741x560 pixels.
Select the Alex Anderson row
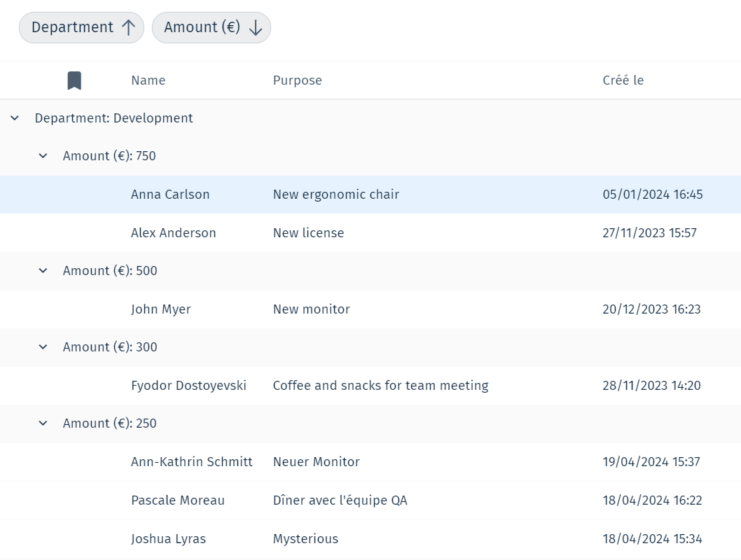point(173,233)
